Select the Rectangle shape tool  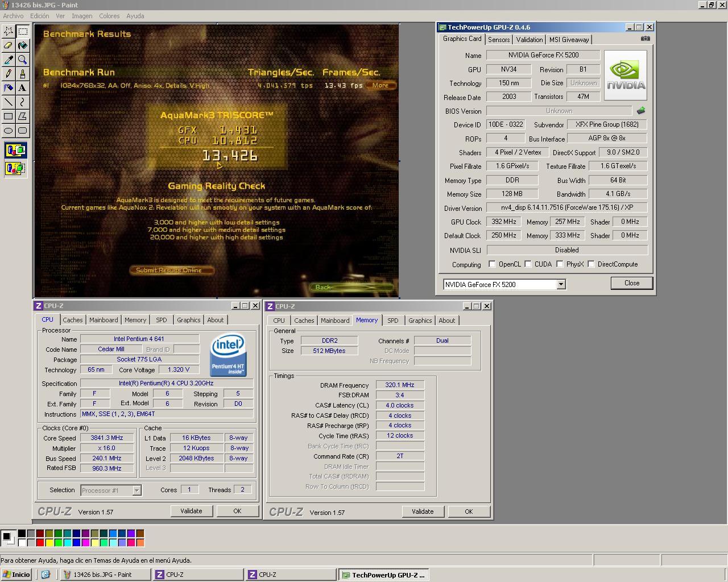pos(9,117)
